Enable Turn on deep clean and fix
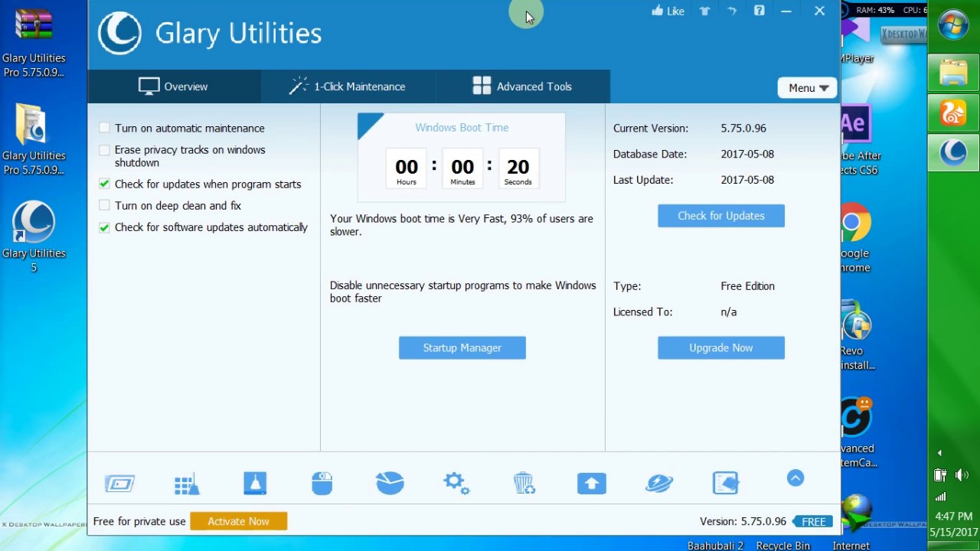The image size is (980, 551). [x=105, y=205]
